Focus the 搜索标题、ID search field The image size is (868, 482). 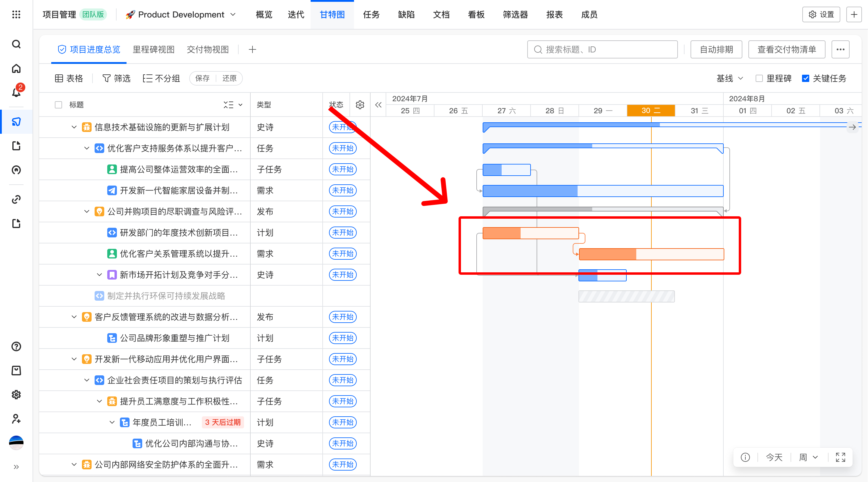[x=603, y=49]
